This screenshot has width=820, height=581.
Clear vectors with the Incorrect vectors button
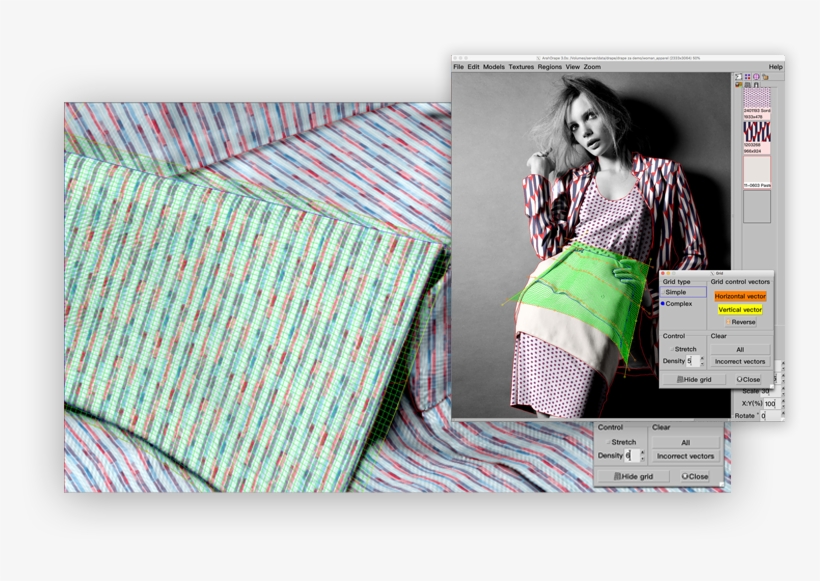coord(740,362)
